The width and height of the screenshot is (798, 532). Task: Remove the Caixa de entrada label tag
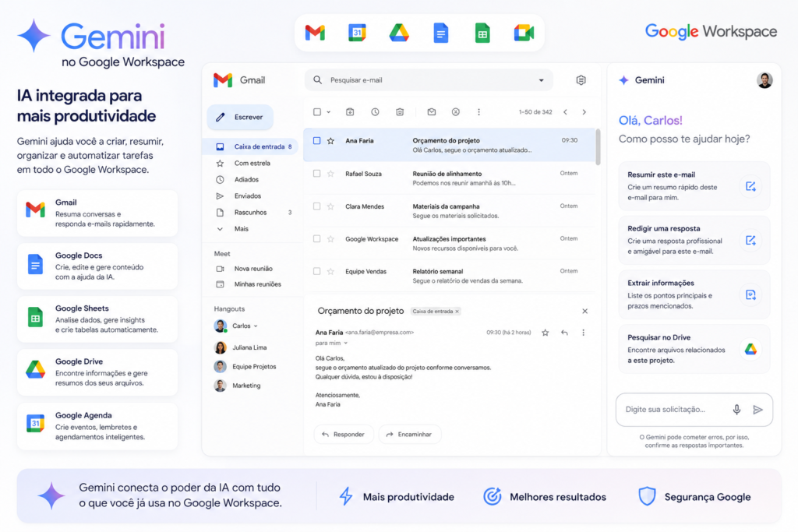[457, 312]
